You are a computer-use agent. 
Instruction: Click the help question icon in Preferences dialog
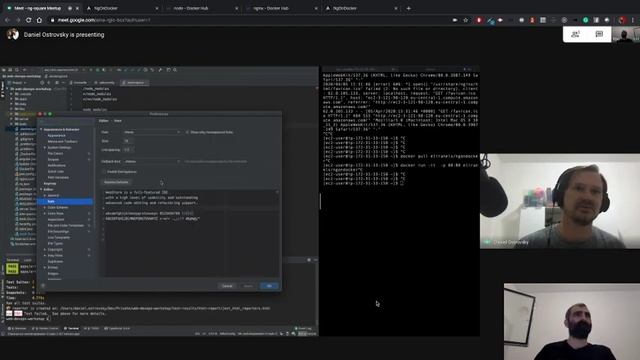[x=43, y=286]
